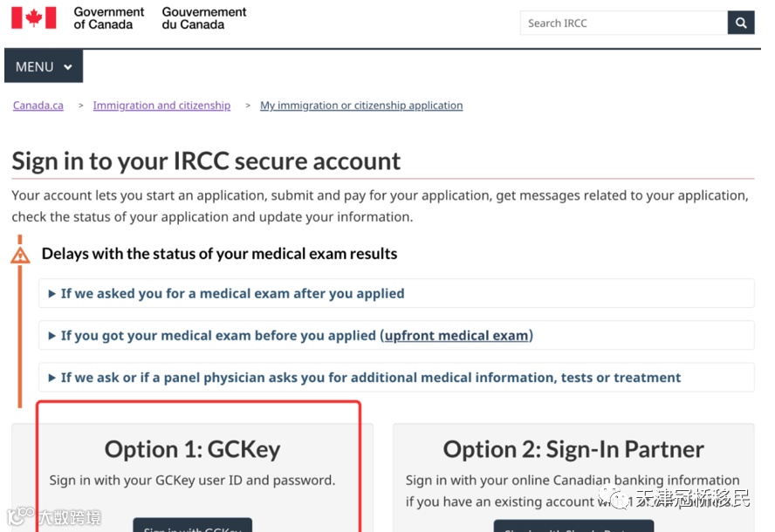Expand the additional medical information section
This screenshot has height=532, width=775.
click(370, 378)
